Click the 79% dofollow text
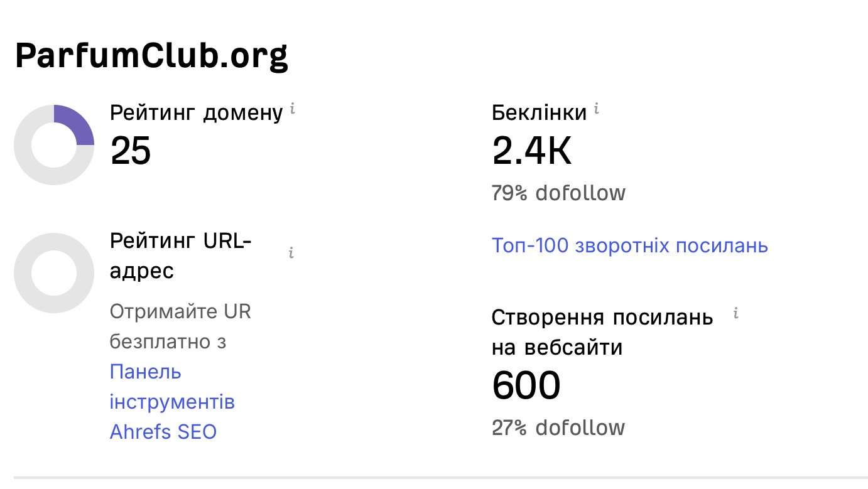The image size is (868, 489). tap(559, 193)
